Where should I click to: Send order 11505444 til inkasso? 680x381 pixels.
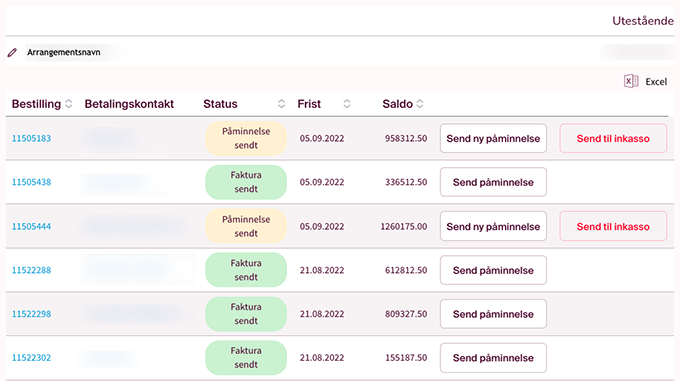point(613,226)
